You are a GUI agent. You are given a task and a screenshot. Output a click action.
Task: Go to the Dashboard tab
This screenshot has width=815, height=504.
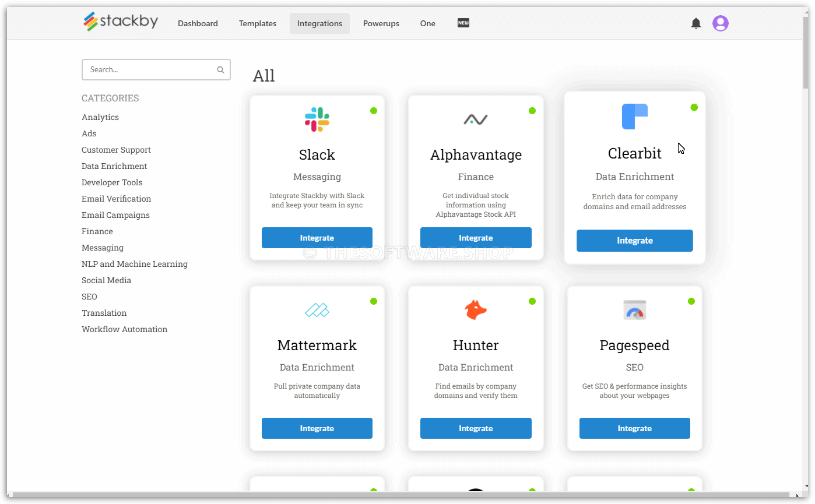198,23
